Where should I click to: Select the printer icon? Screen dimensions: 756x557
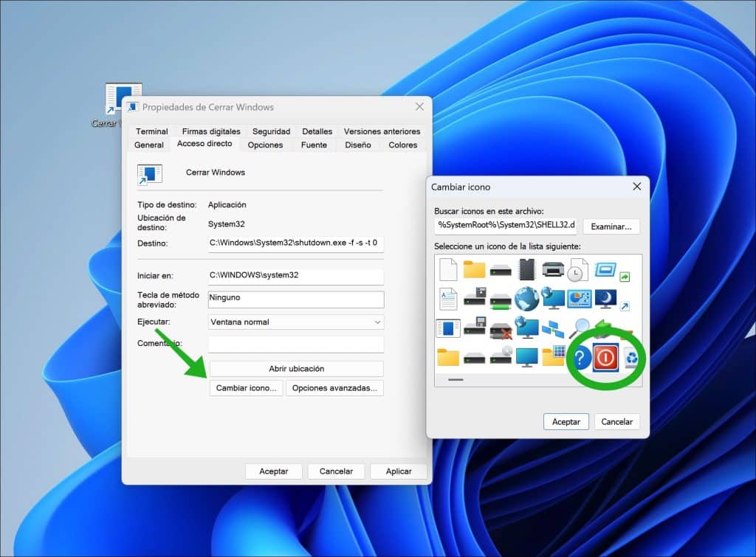tap(552, 269)
